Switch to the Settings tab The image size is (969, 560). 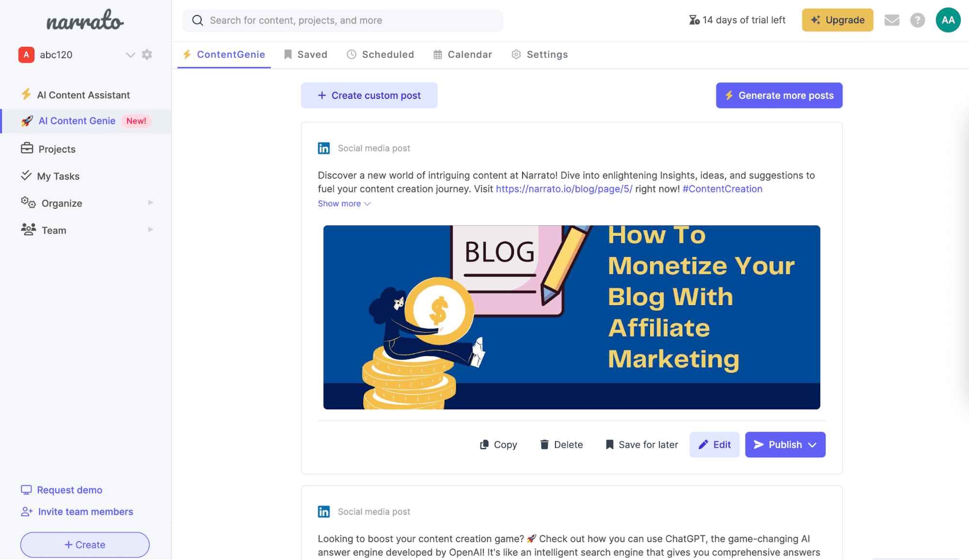[x=540, y=55]
